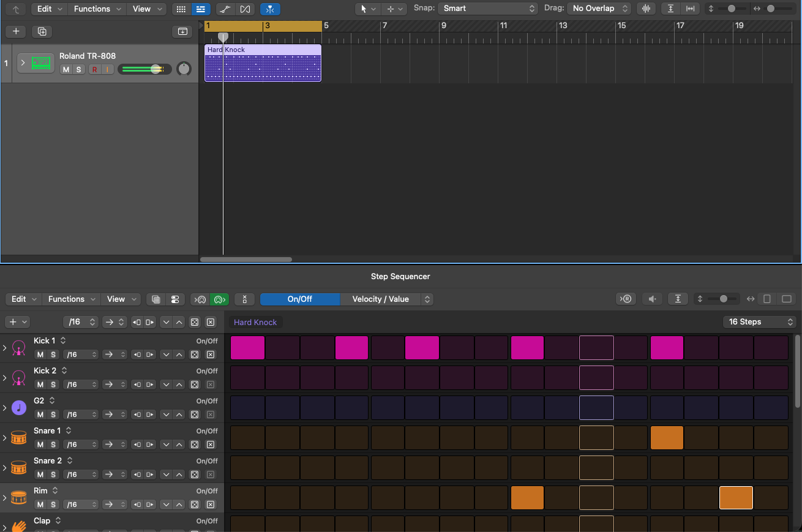This screenshot has height=532, width=802.
Task: Click the G2 note icon
Action: [19, 408]
